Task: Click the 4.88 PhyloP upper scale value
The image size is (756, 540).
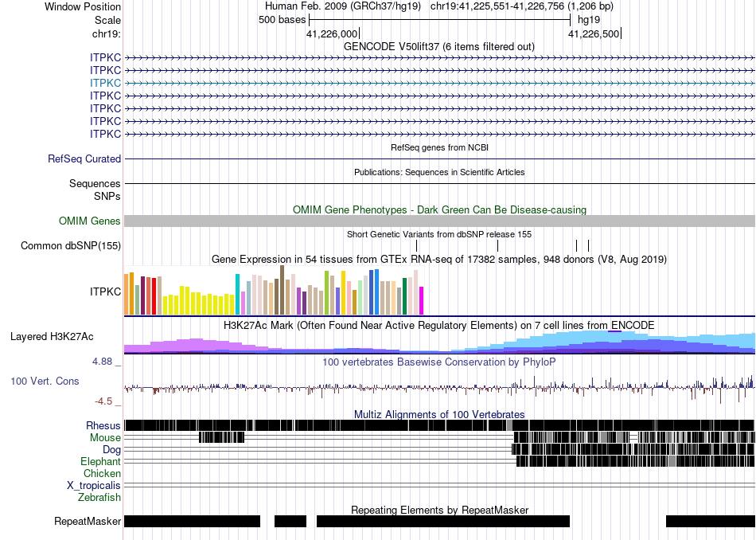Action: 102,362
